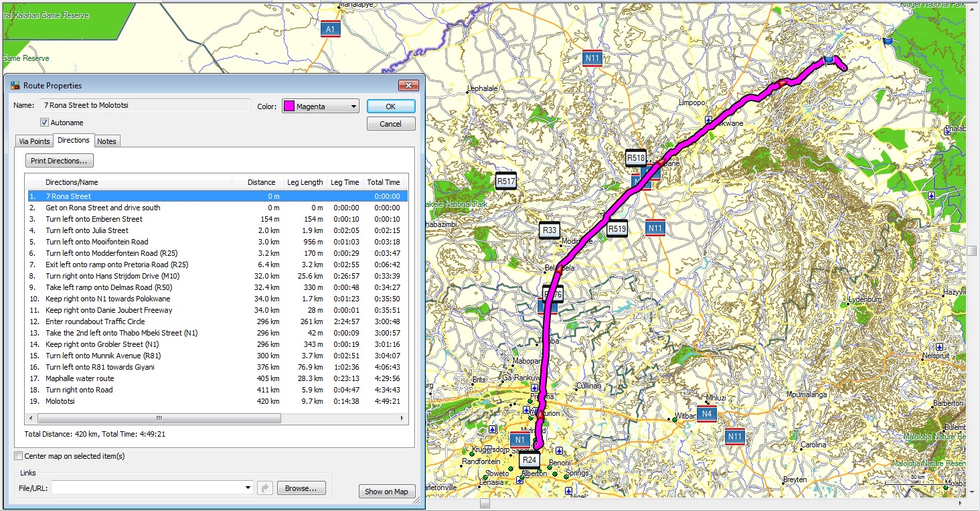
Task: Click the R33 road shield on map
Action: tap(550, 230)
